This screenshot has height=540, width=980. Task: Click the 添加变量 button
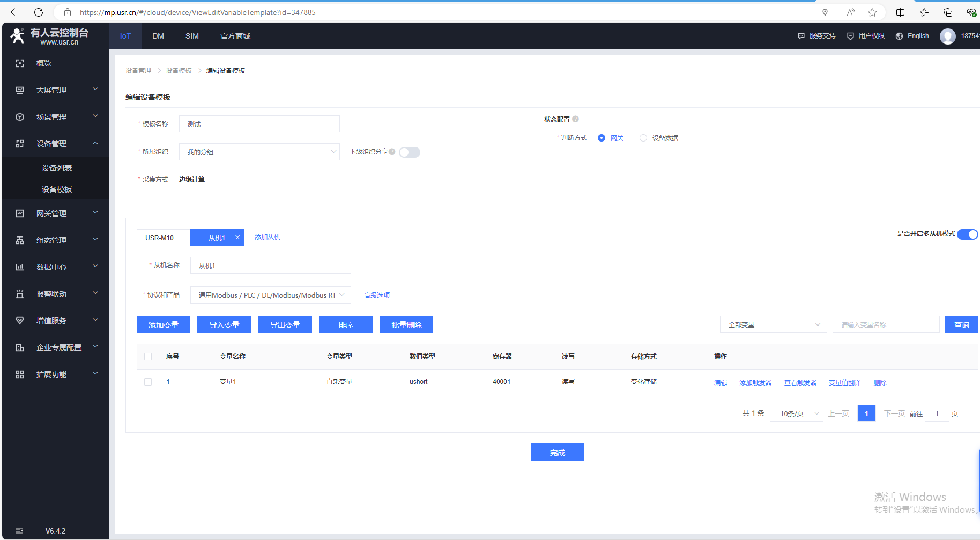(164, 325)
